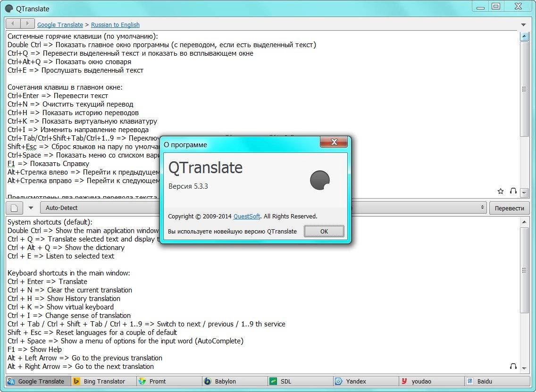Open the Auto-Detect source language dropdown
The image size is (536, 392).
pos(100,208)
